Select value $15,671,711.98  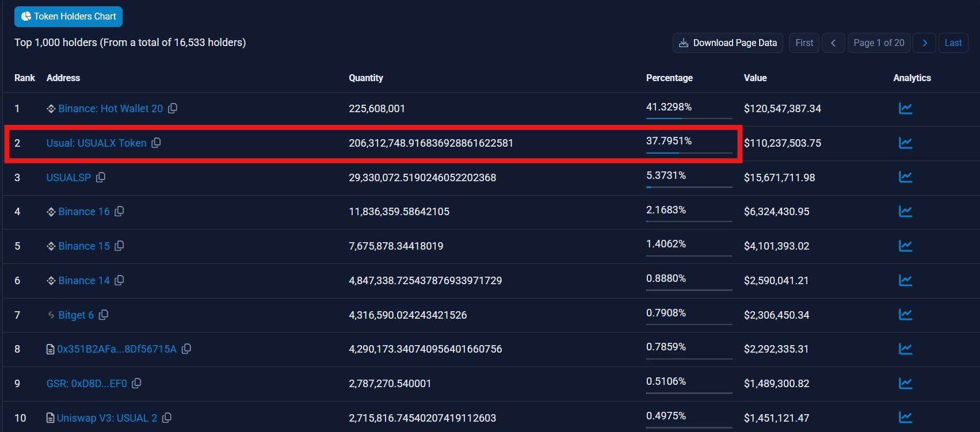click(x=779, y=178)
